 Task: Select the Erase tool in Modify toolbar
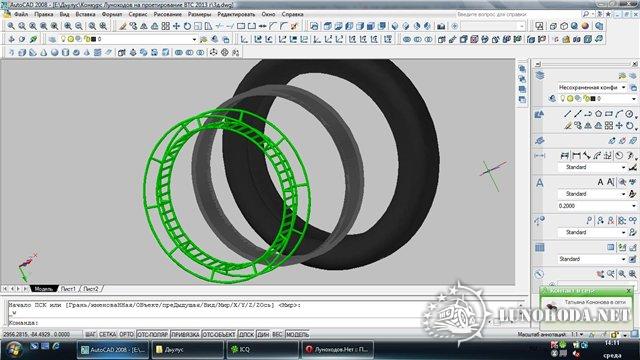123,26
